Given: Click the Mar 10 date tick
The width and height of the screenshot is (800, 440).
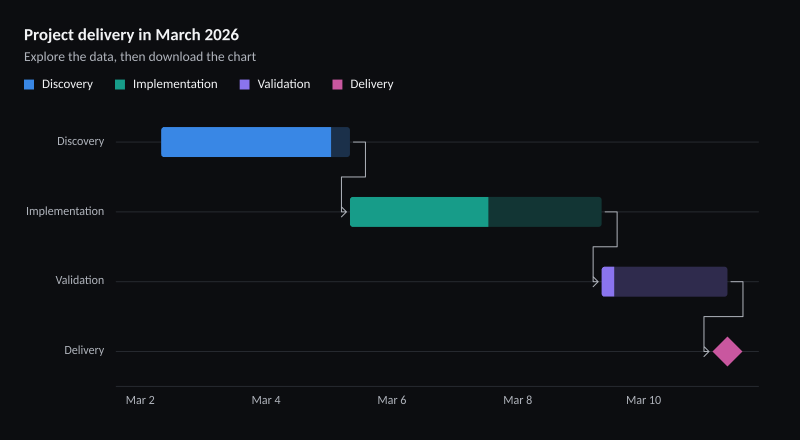Looking at the screenshot, I should [x=643, y=400].
